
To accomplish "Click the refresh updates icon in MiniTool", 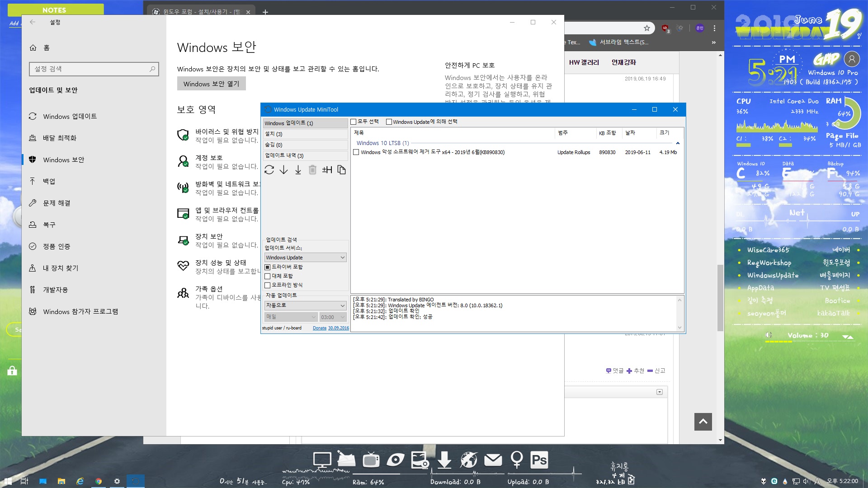I will [269, 170].
